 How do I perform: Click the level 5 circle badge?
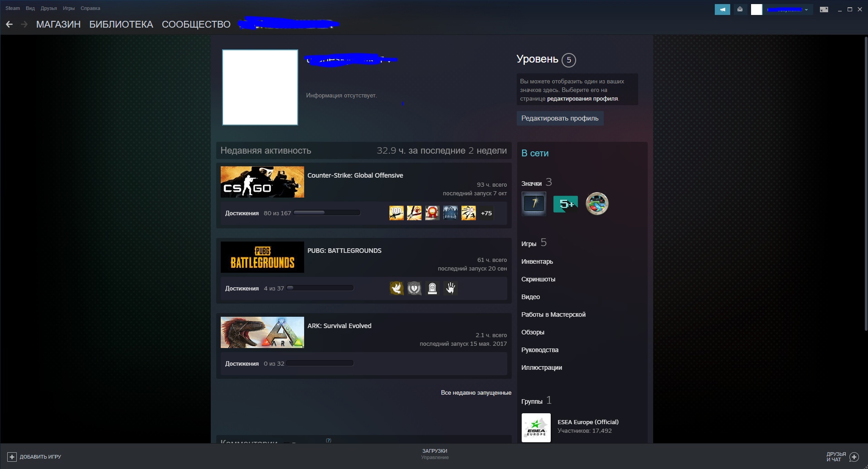point(569,60)
